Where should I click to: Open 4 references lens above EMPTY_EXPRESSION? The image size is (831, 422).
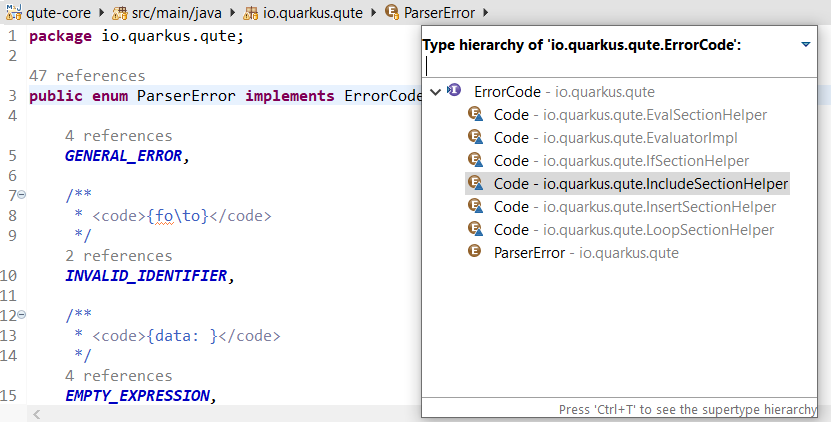pyautogui.click(x=119, y=376)
